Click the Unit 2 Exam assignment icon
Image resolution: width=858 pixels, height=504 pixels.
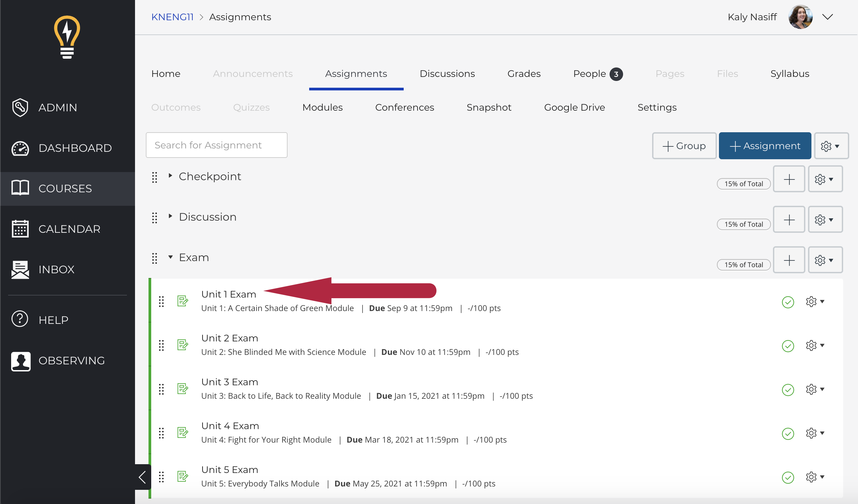coord(183,344)
